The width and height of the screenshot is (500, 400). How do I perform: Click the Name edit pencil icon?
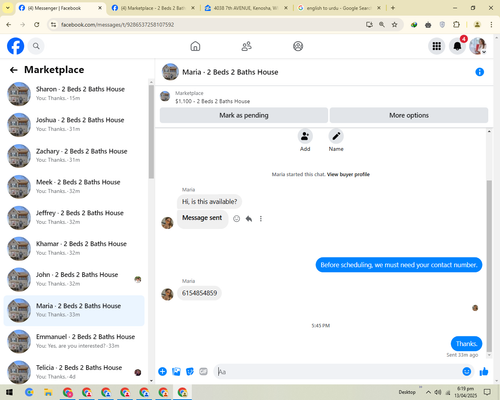(x=336, y=136)
